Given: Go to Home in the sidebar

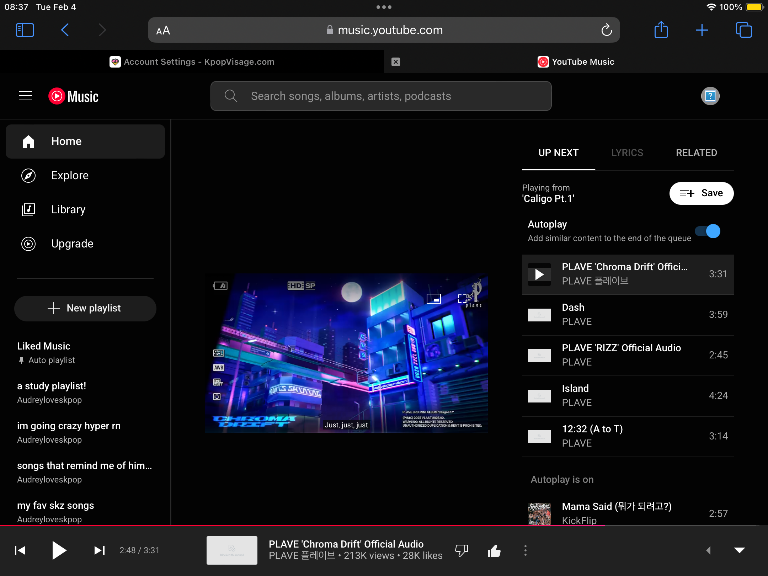Looking at the screenshot, I should [85, 141].
